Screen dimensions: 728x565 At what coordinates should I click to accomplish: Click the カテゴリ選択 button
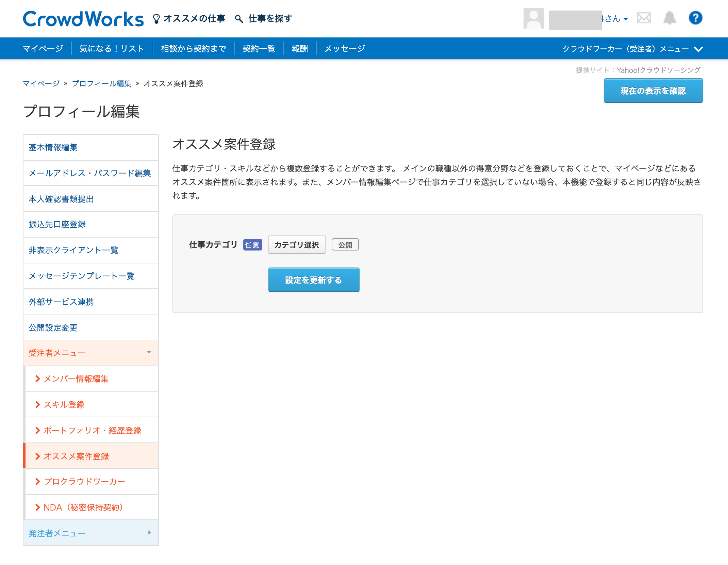point(297,245)
